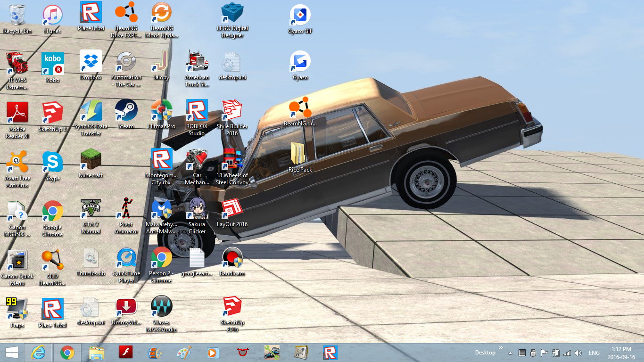Launch the Minecraft desktop shortcut
This screenshot has height=362, width=644.
pyautogui.click(x=91, y=163)
